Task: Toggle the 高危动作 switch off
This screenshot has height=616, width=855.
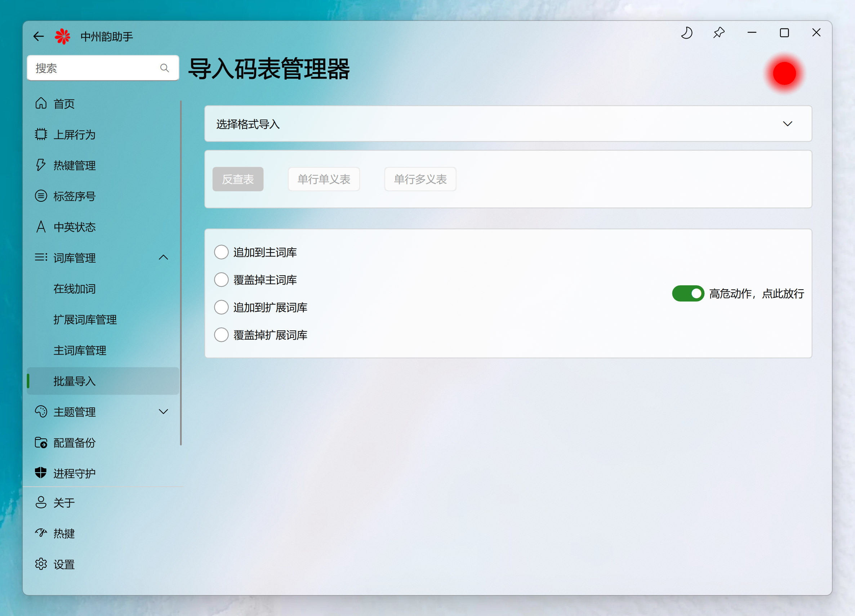Action: click(688, 293)
